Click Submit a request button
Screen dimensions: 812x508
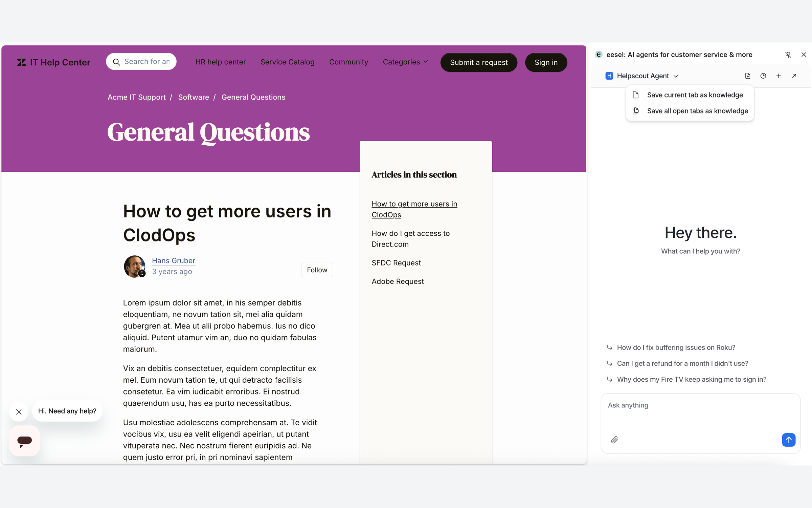479,62
